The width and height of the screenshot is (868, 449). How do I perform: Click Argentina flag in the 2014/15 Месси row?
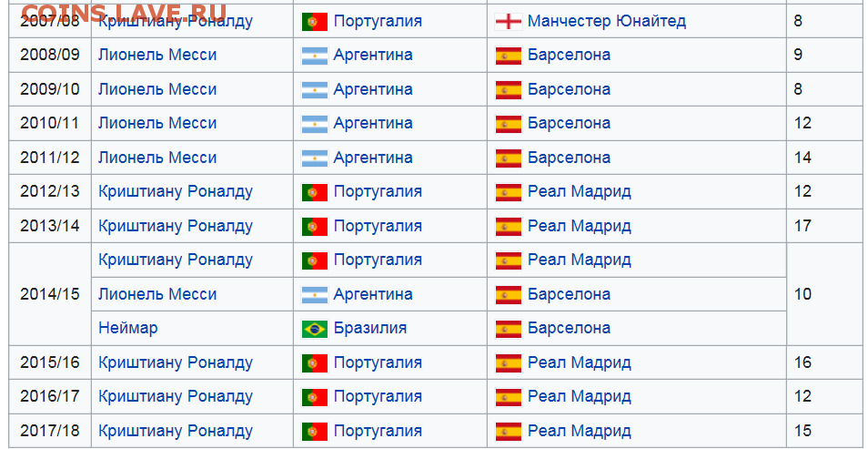point(315,294)
